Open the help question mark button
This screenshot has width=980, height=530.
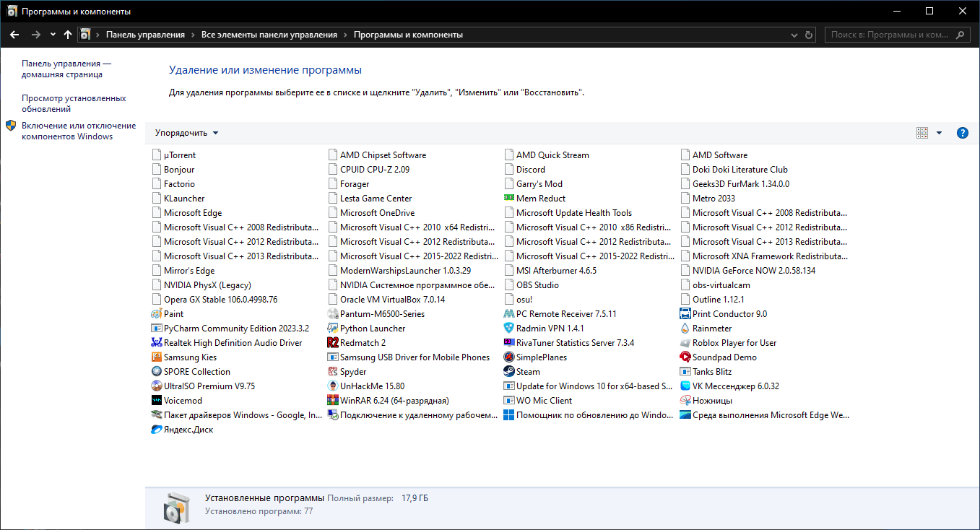pyautogui.click(x=962, y=133)
